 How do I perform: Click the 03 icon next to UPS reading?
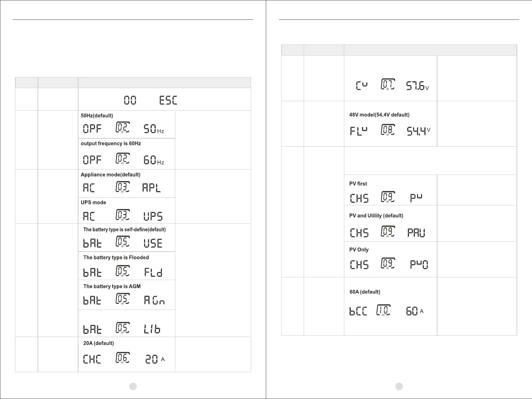pyautogui.click(x=123, y=215)
